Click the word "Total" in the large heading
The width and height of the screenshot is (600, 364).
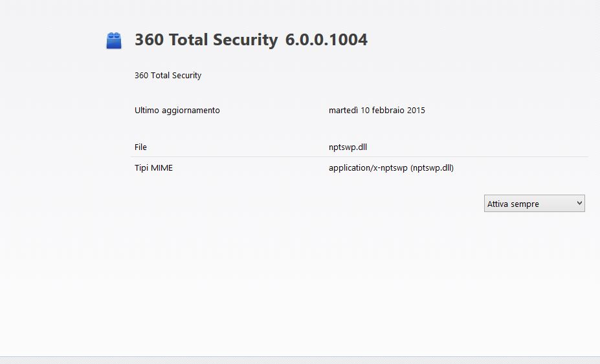(x=188, y=39)
